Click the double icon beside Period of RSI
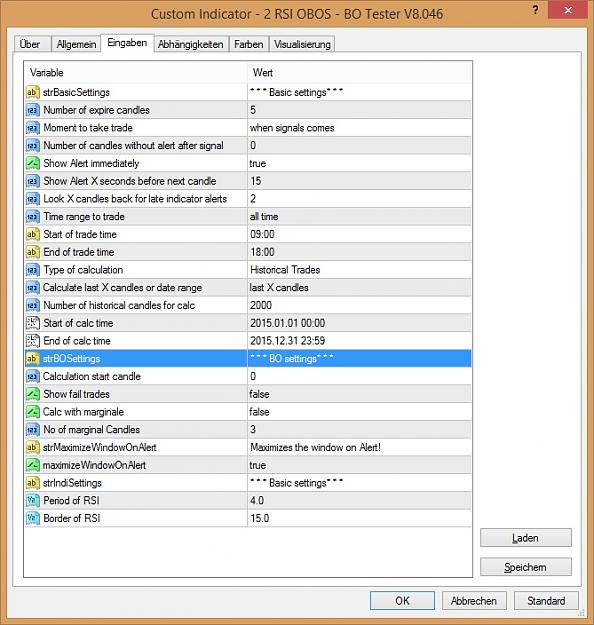594x625 pixels. tap(33, 501)
